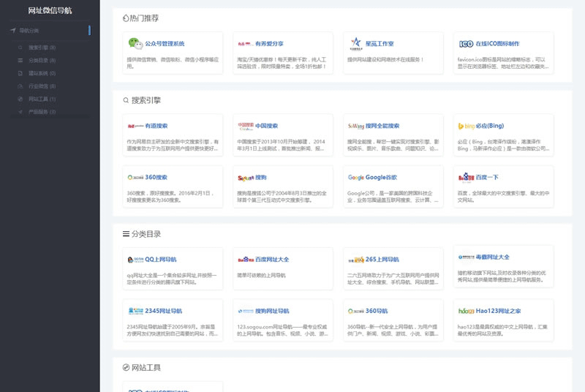This screenshot has width=585, height=392.
Task: Click the 简单可依赖的上网导航 description text
Action: click(x=261, y=275)
